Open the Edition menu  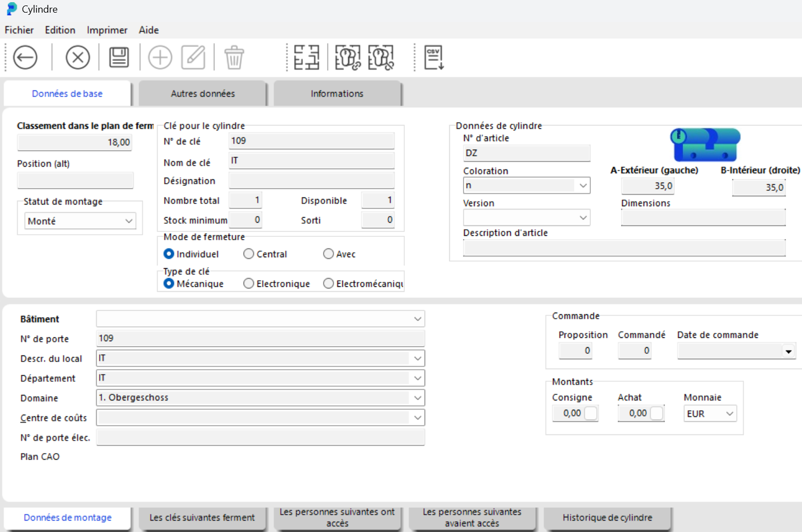pos(60,30)
